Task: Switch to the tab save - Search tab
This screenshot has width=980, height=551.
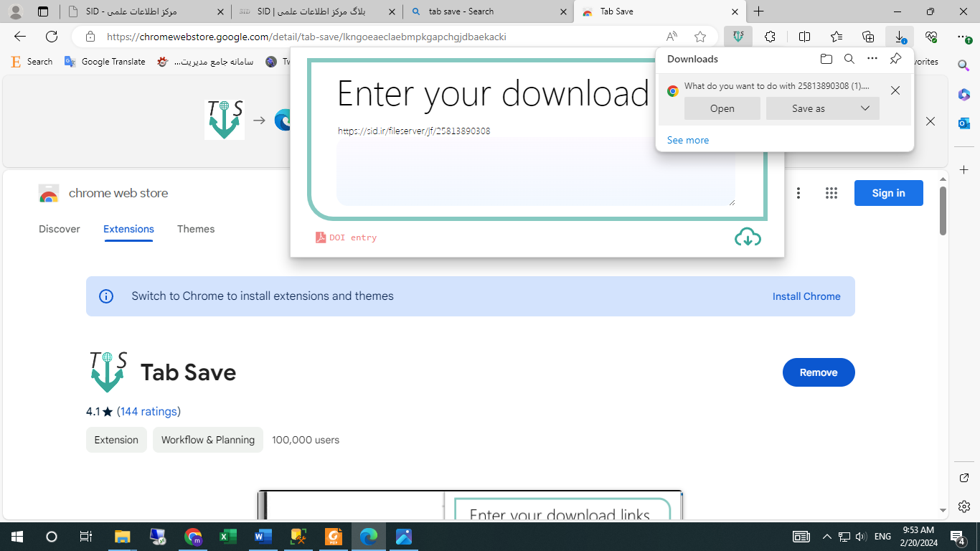Action: click(488, 11)
